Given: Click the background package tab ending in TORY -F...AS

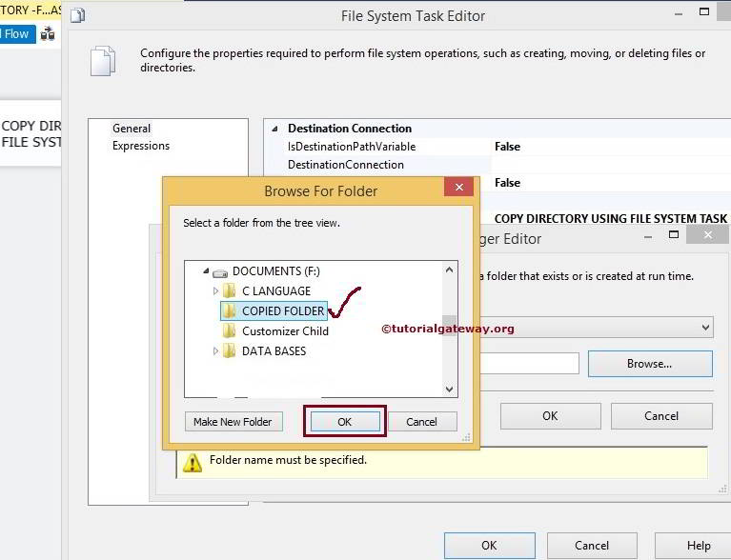Looking at the screenshot, I should click(x=30, y=10).
